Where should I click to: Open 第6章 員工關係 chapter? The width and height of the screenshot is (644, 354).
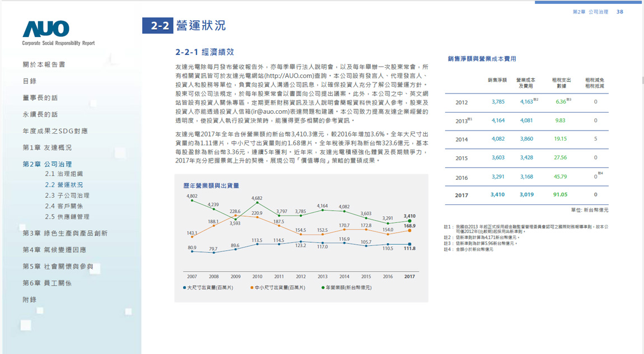tap(47, 283)
